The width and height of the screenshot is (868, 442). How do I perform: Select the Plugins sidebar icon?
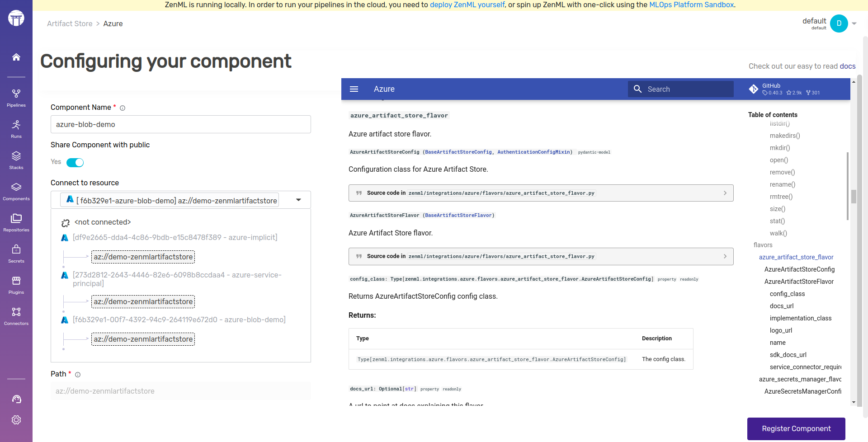[16, 284]
